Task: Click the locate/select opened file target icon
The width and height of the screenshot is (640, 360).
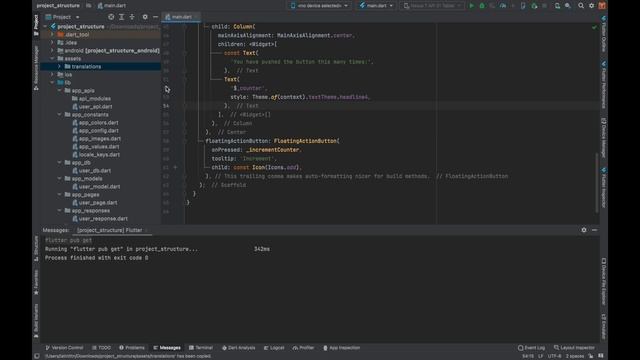Action: click(x=111, y=17)
